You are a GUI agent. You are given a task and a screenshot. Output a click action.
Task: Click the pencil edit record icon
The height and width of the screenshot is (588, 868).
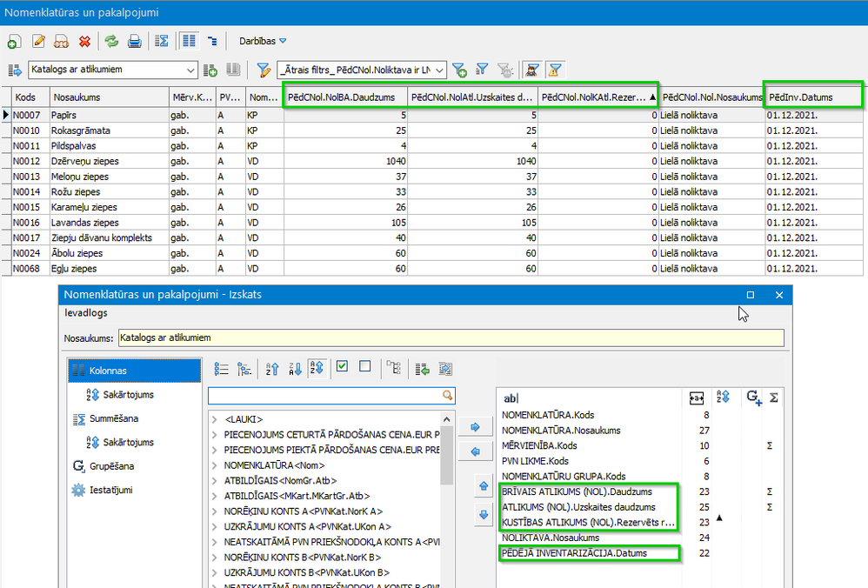click(x=38, y=41)
